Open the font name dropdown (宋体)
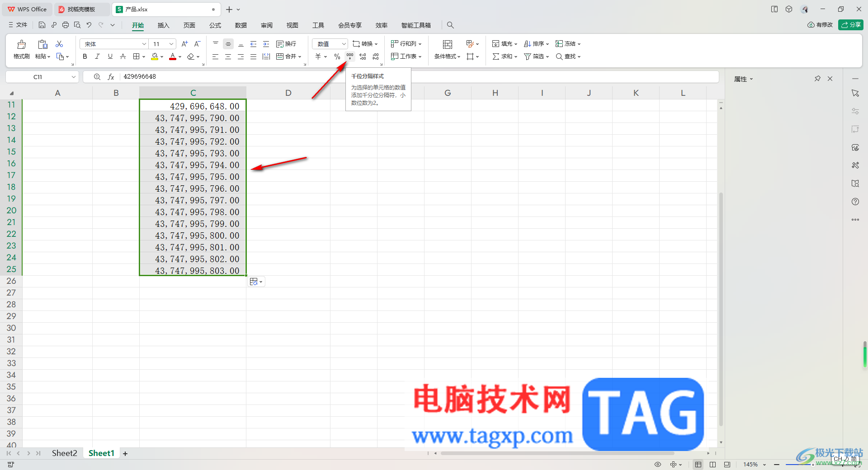 click(144, 44)
